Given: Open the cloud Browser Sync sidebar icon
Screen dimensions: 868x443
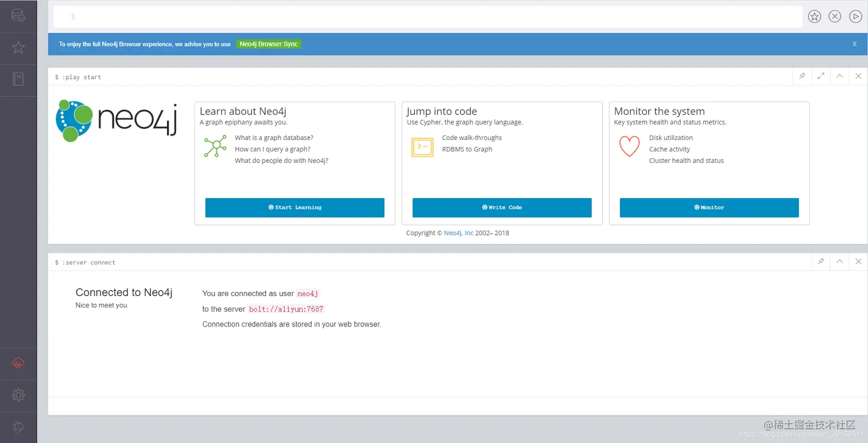Looking at the screenshot, I should 18,363.
